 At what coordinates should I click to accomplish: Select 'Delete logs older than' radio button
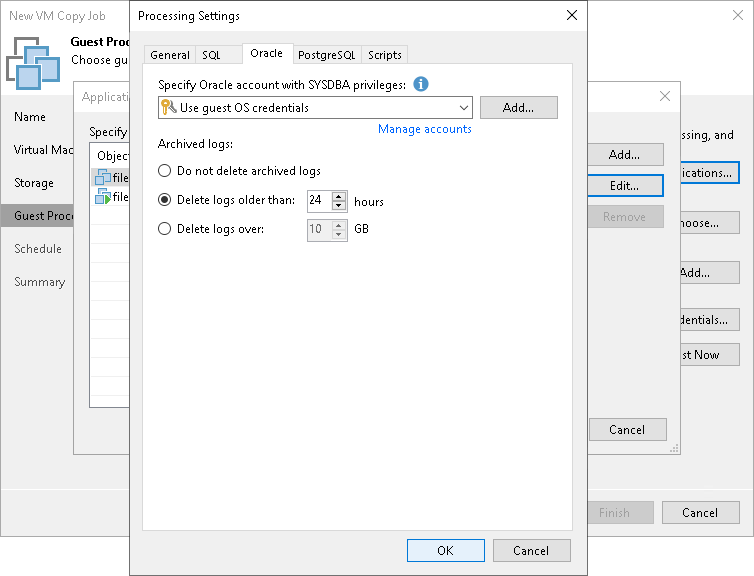[x=164, y=200]
